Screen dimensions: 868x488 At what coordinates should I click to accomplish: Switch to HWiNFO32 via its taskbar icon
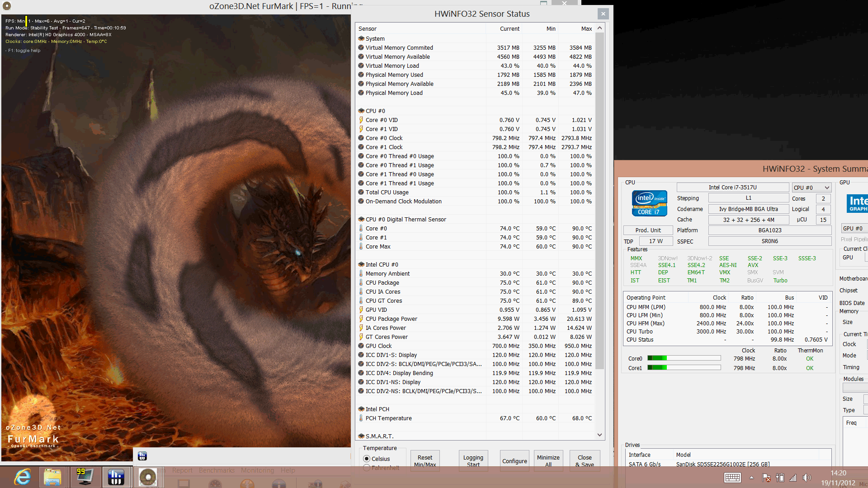[x=116, y=477]
